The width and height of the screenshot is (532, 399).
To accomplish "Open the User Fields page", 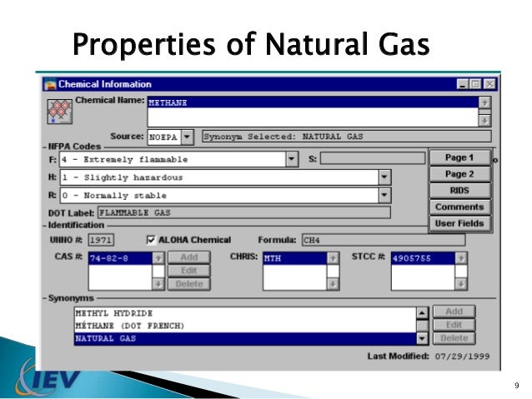I will tap(459, 224).
